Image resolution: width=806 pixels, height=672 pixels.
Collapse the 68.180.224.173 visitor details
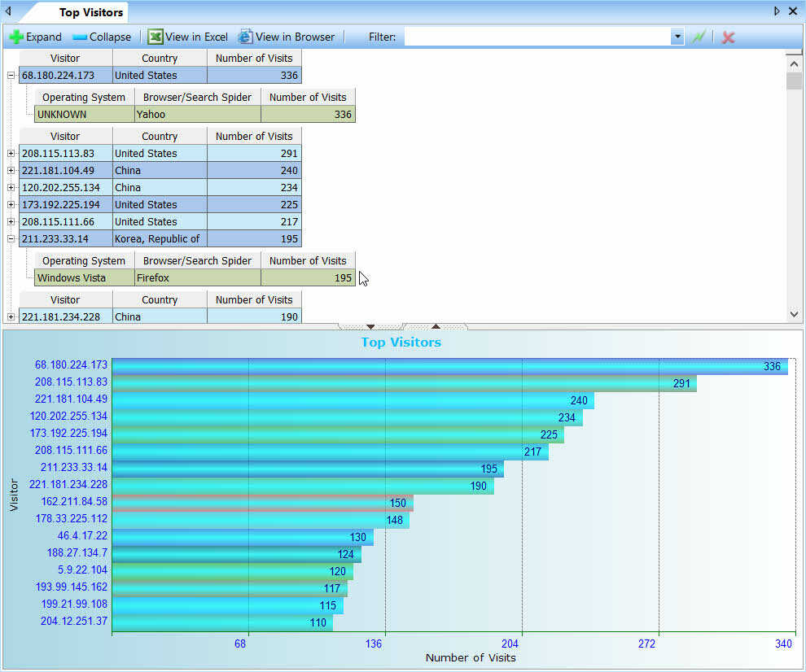coord(10,75)
